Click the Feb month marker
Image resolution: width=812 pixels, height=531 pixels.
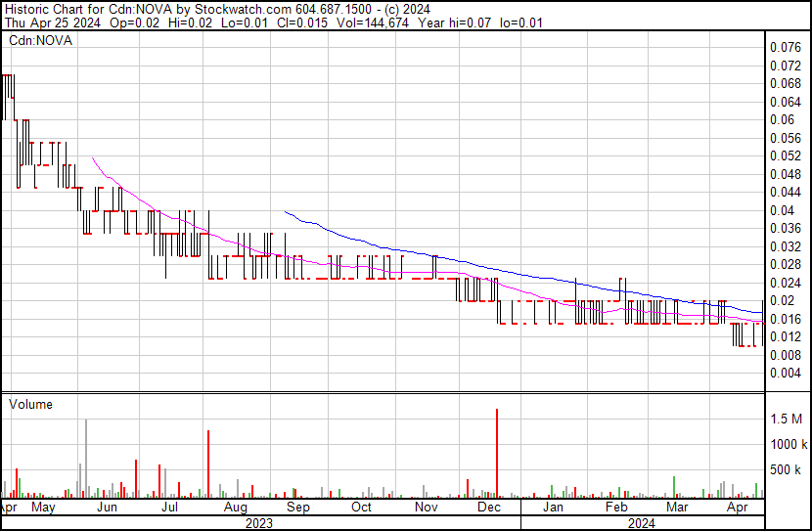point(616,509)
